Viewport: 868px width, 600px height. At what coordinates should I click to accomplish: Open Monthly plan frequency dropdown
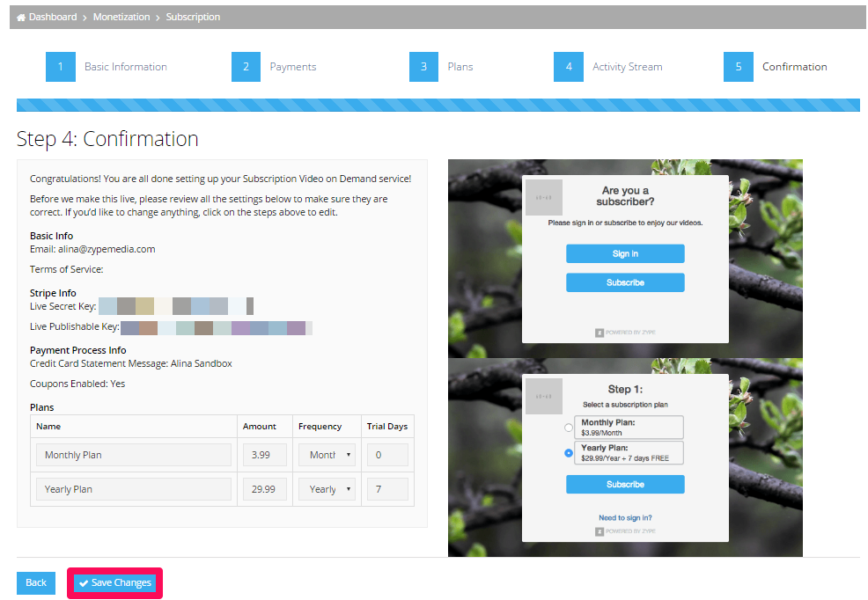point(327,455)
